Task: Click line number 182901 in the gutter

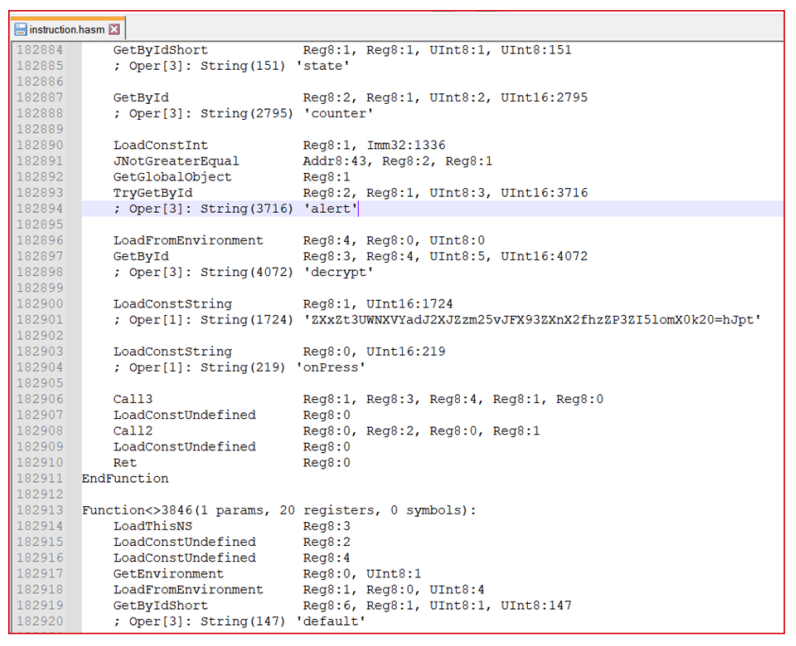Action: [x=40, y=320]
